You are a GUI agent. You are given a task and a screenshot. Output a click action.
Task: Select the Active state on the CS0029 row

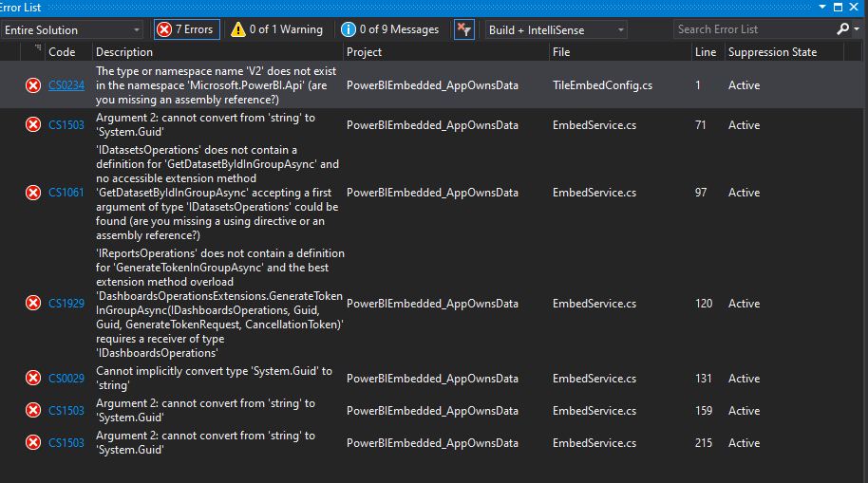(744, 379)
